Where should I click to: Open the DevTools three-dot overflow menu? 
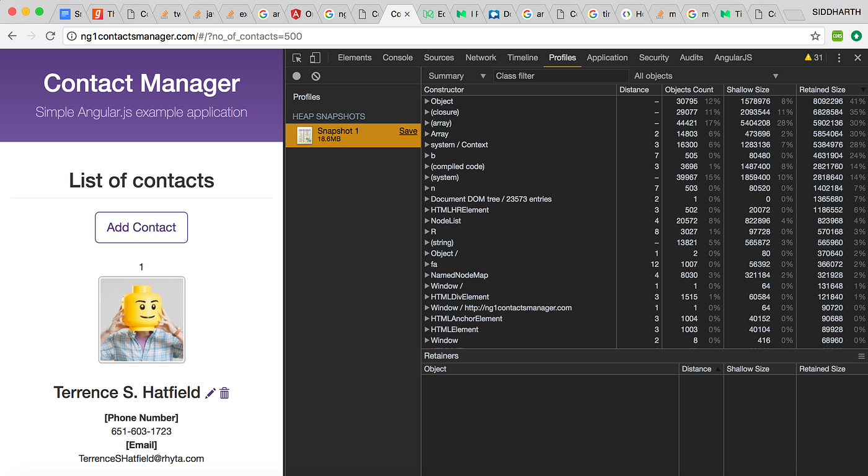839,57
